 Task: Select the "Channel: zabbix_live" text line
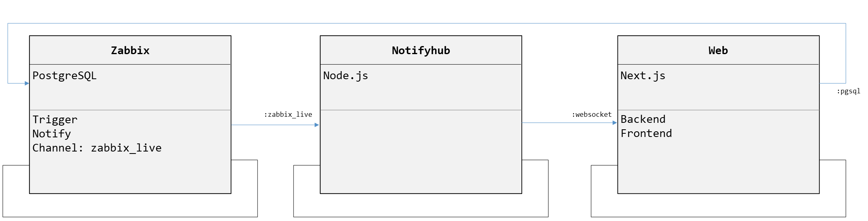coord(97,148)
